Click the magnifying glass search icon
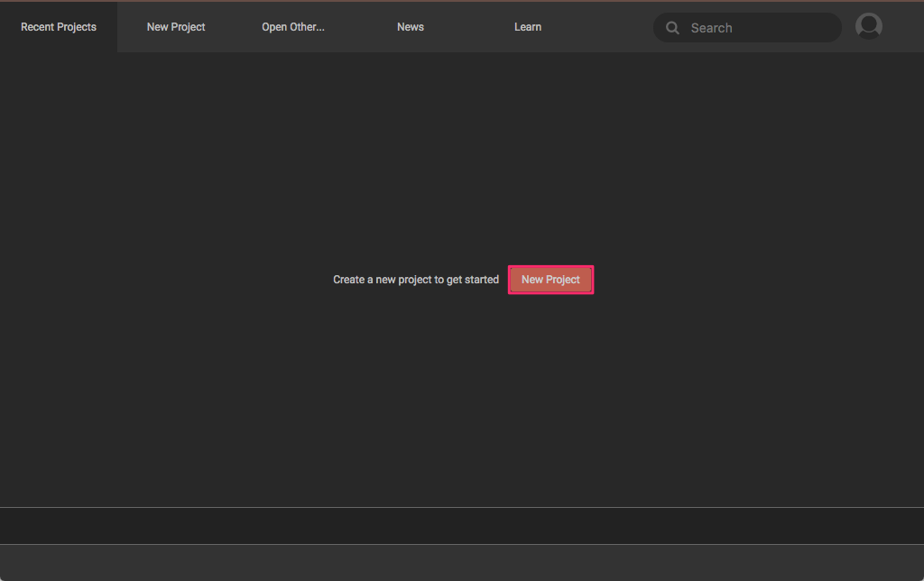Image resolution: width=924 pixels, height=581 pixels. 672,28
